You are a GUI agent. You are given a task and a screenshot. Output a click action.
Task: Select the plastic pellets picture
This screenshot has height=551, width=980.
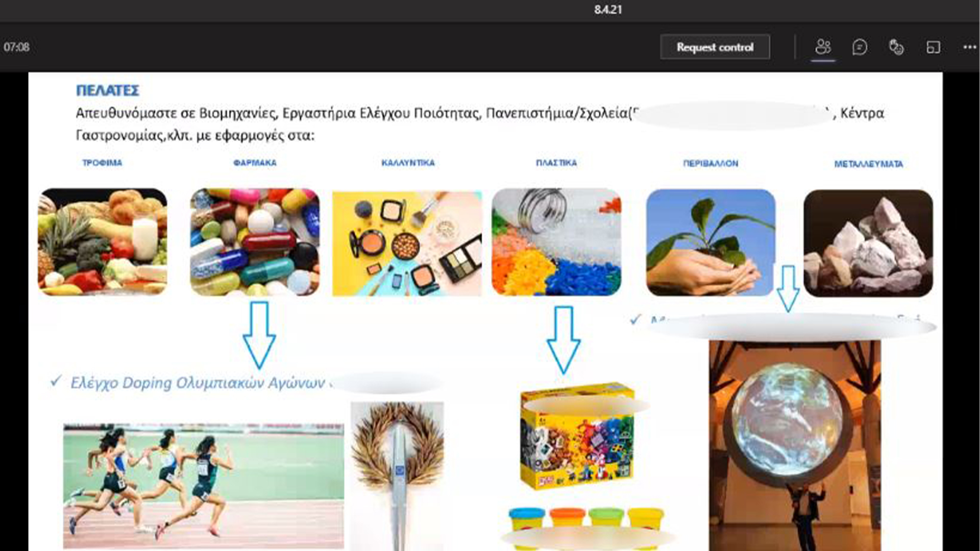tap(556, 242)
